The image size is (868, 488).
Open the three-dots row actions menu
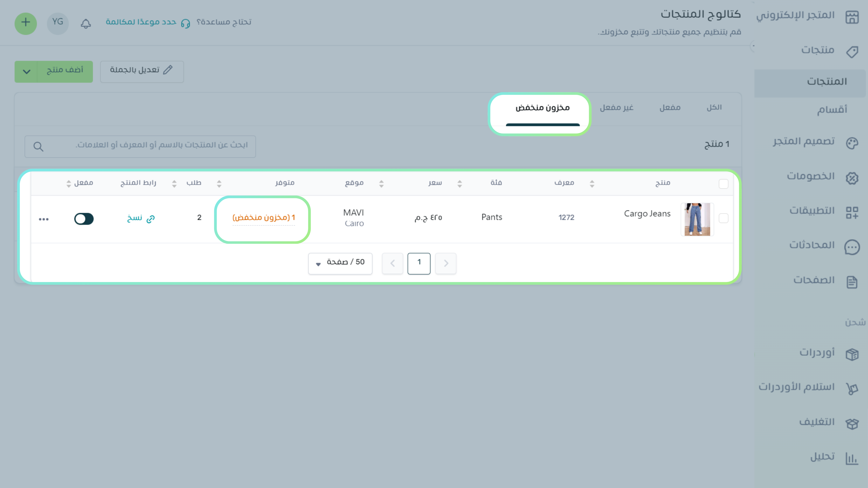click(44, 219)
